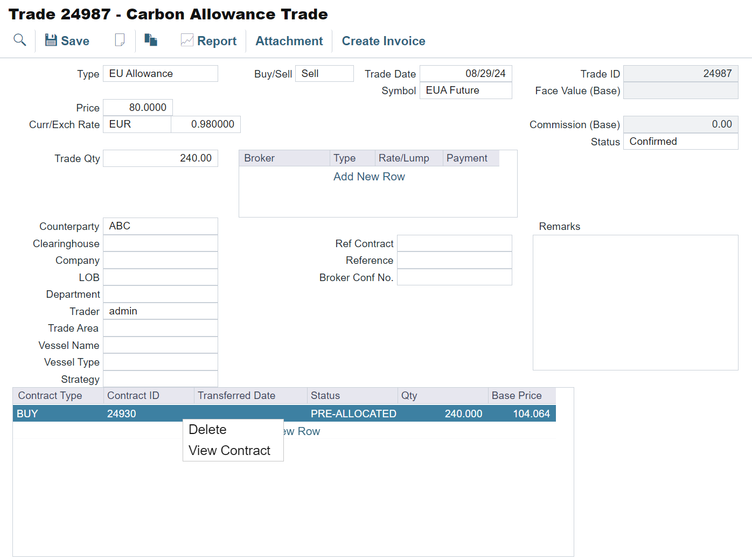Screen dimensions: 752x560
Task: Open the EUR currency selector
Action: pyautogui.click(x=136, y=124)
